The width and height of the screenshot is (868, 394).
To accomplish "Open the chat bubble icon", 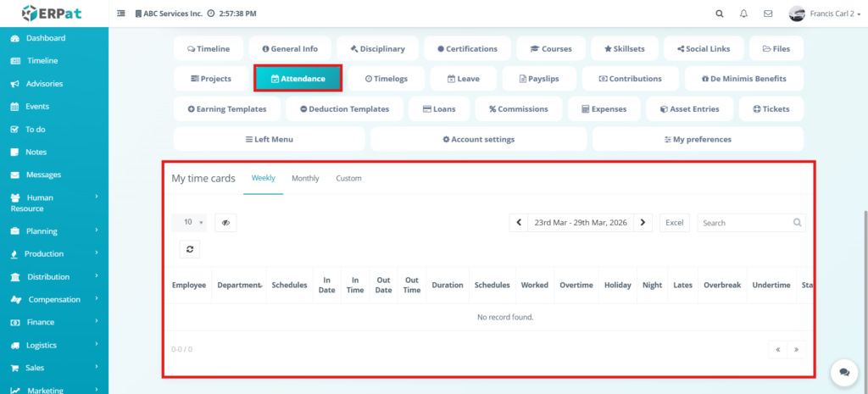I will (x=843, y=372).
